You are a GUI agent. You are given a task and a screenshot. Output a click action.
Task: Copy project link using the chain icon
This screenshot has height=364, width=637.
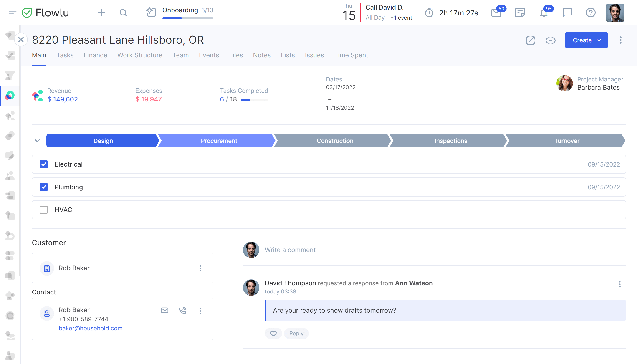tap(551, 40)
